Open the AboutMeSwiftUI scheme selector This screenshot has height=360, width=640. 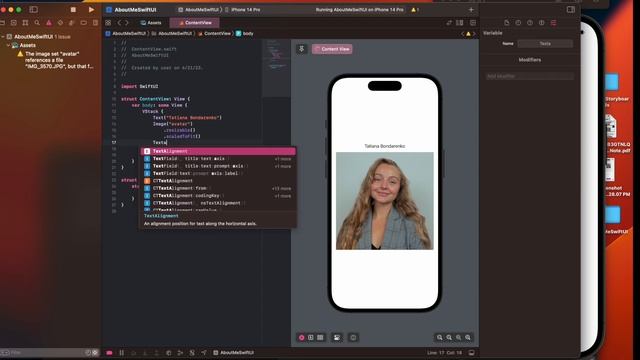pos(198,9)
